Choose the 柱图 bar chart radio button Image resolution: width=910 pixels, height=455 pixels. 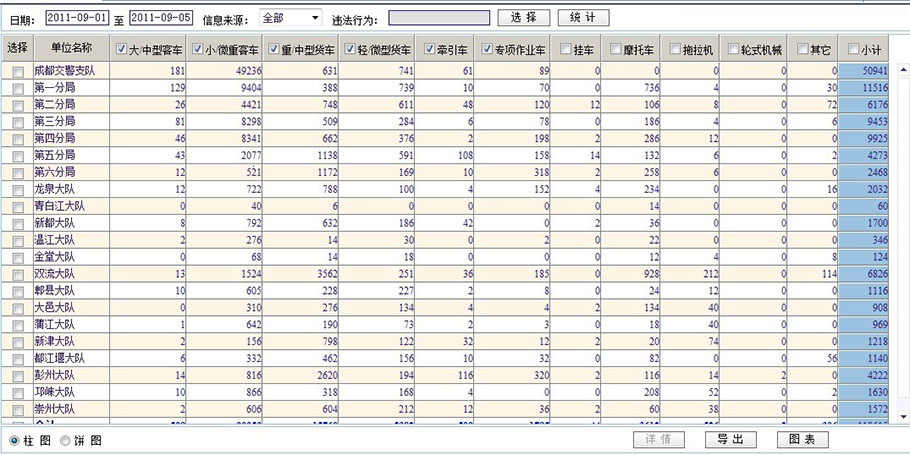(x=15, y=441)
